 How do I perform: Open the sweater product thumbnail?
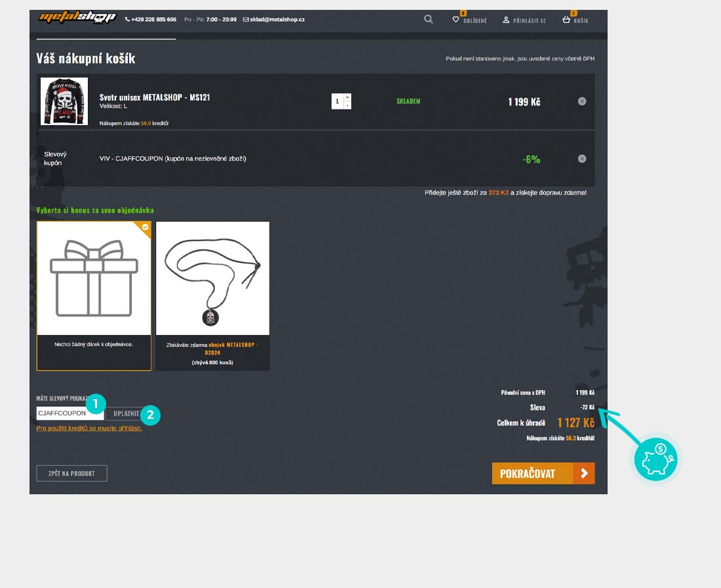(64, 102)
